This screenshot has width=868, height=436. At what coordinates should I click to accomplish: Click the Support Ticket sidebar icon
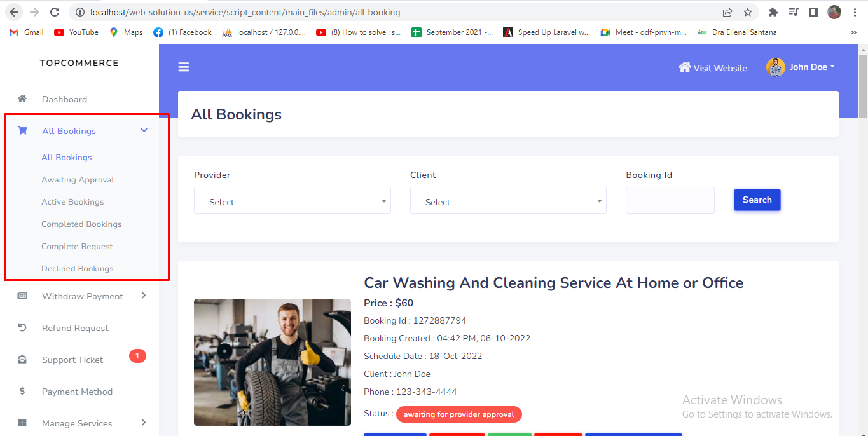pyautogui.click(x=22, y=360)
